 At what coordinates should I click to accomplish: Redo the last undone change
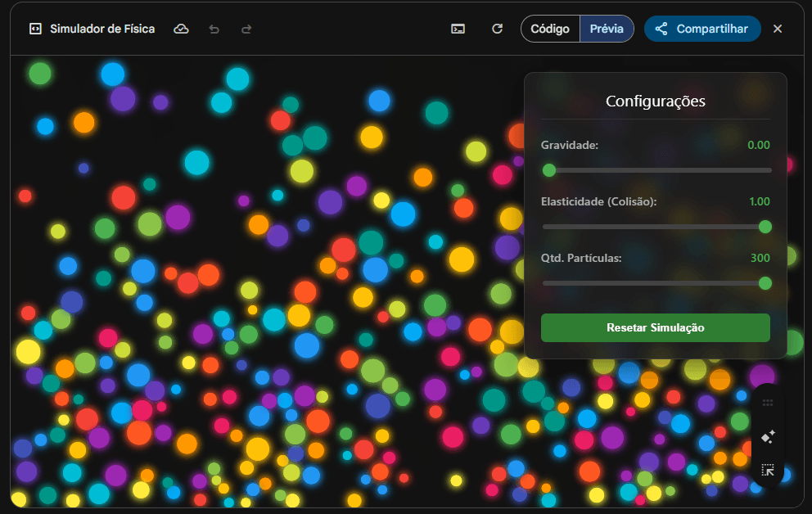246,29
